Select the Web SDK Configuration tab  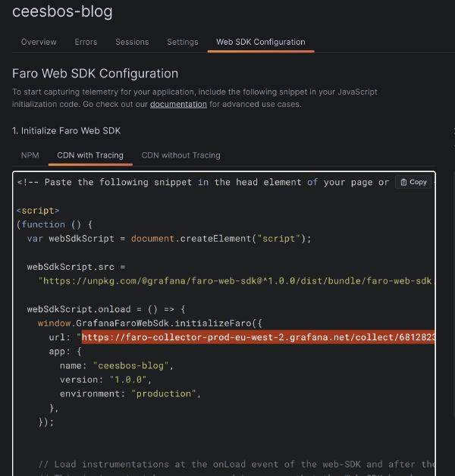[260, 42]
